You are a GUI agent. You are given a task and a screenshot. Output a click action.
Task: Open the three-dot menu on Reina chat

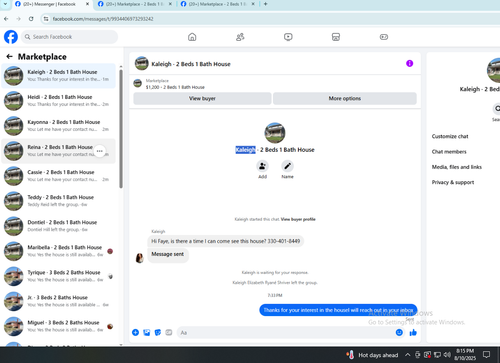[x=100, y=151]
